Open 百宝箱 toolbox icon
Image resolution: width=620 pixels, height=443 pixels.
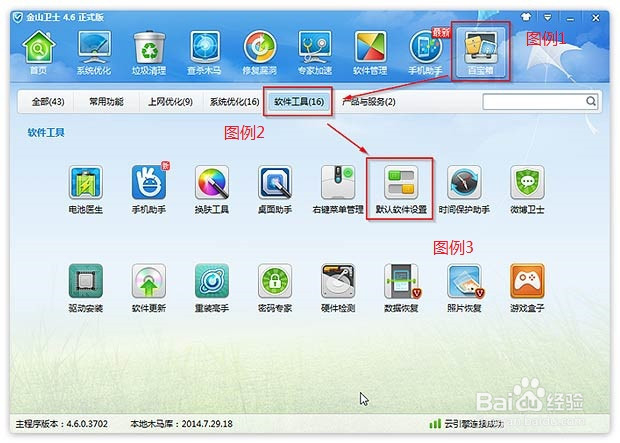[480, 53]
